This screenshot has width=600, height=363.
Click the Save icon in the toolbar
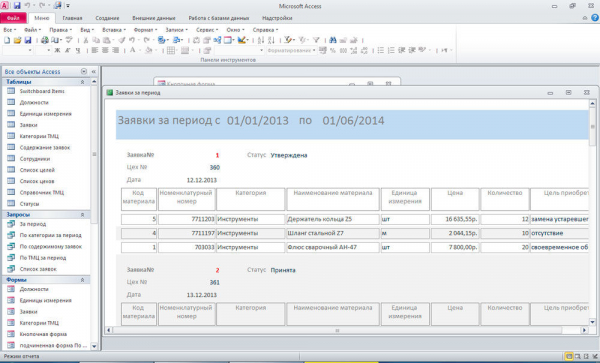point(28,40)
